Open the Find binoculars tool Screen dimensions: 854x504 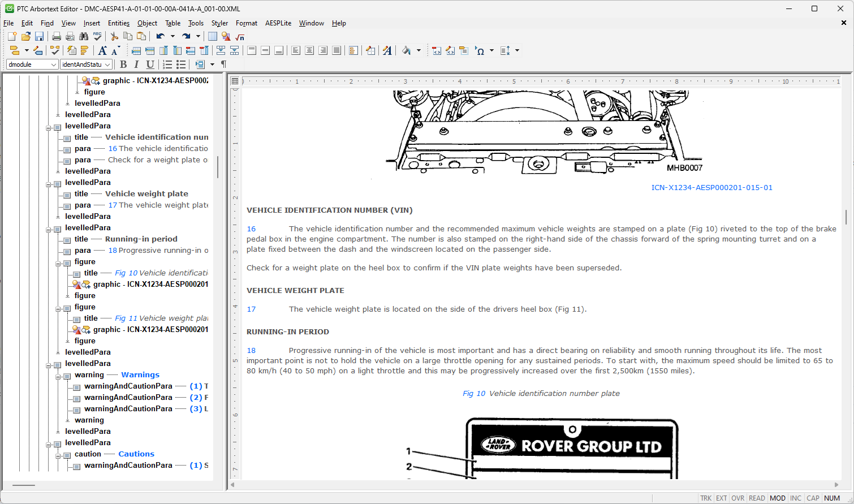click(84, 37)
